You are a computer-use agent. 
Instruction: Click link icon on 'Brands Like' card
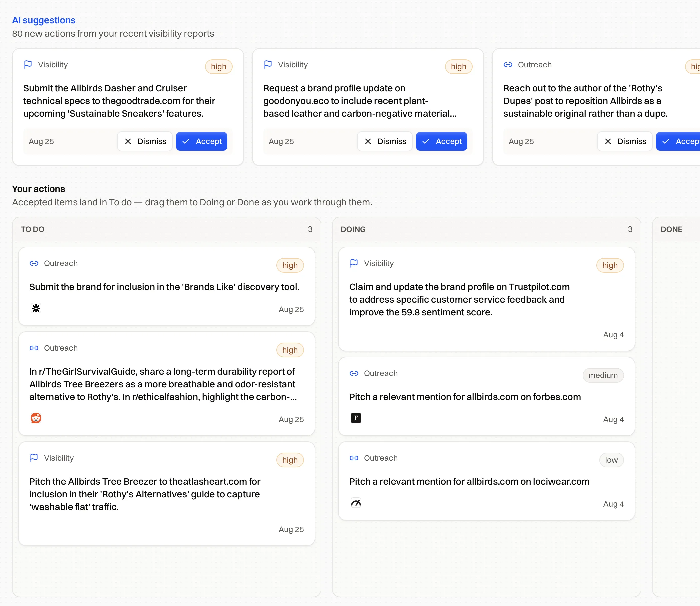coord(34,263)
